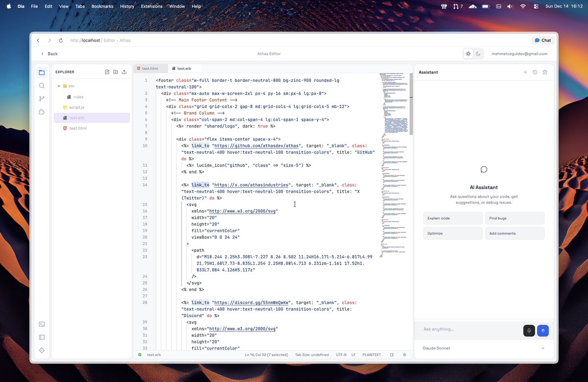
Task: Click the Chat button in browser toolbar
Action: pyautogui.click(x=542, y=40)
